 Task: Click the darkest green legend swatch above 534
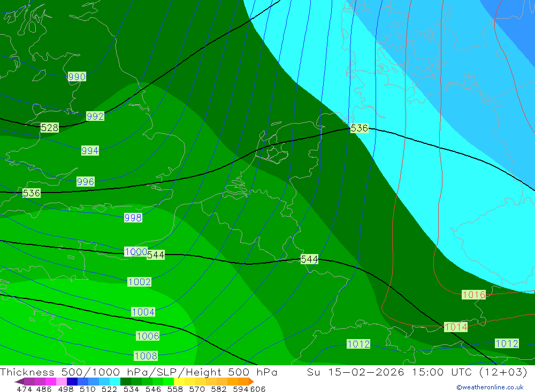click(x=126, y=381)
